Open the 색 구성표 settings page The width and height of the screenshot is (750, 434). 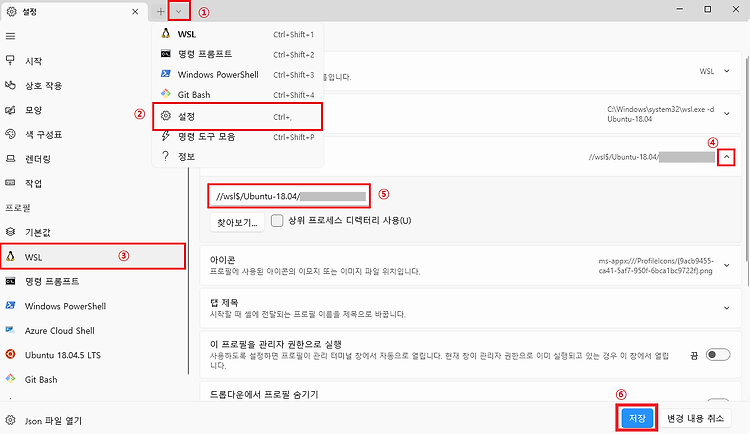93,134
